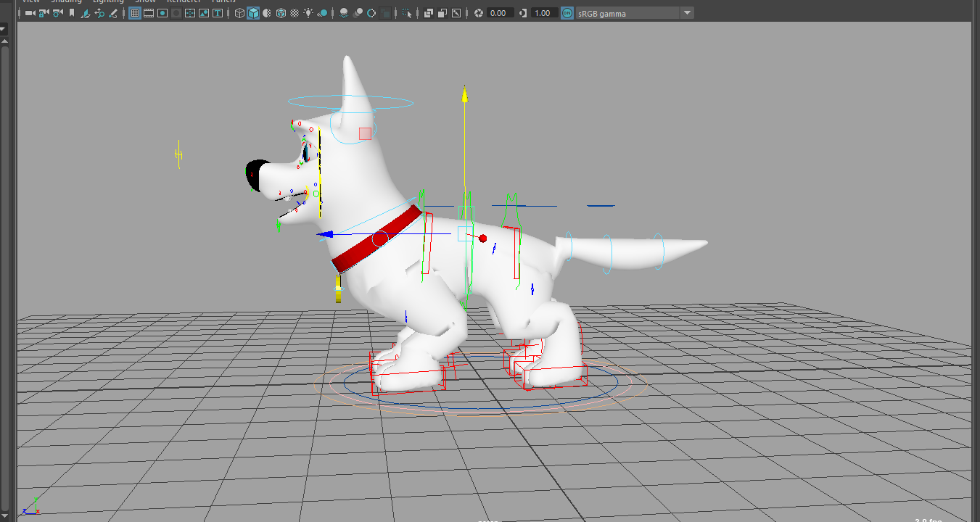Open Camera Attributes from the toolbar
980x522 pixels.
[x=57, y=13]
